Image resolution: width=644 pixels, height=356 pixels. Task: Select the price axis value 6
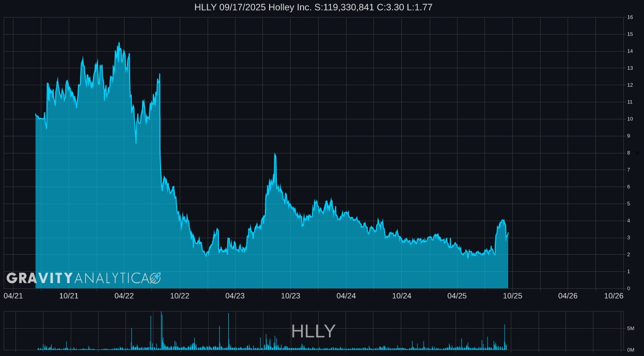tap(629, 187)
